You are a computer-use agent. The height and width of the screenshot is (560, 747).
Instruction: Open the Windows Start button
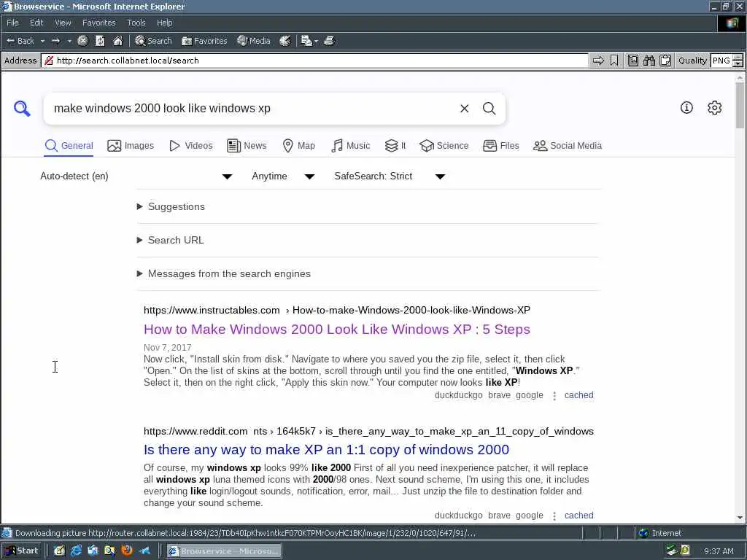[22, 551]
